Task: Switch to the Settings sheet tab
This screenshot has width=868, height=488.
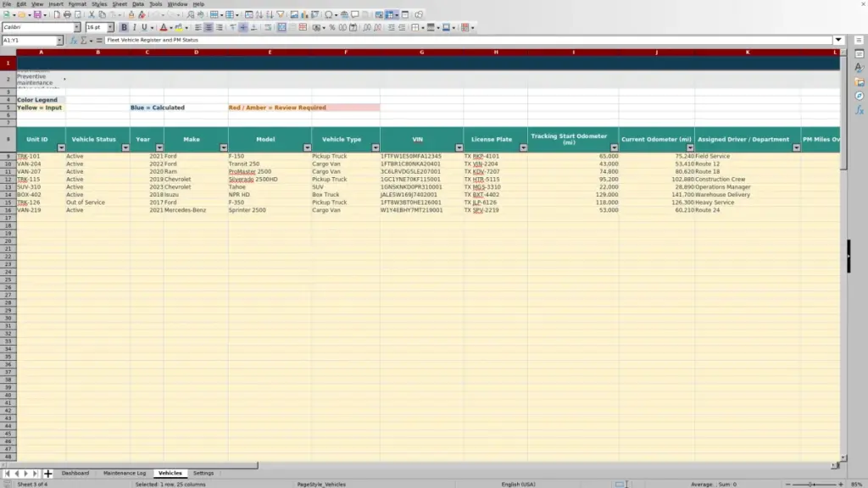Action: 203,473
